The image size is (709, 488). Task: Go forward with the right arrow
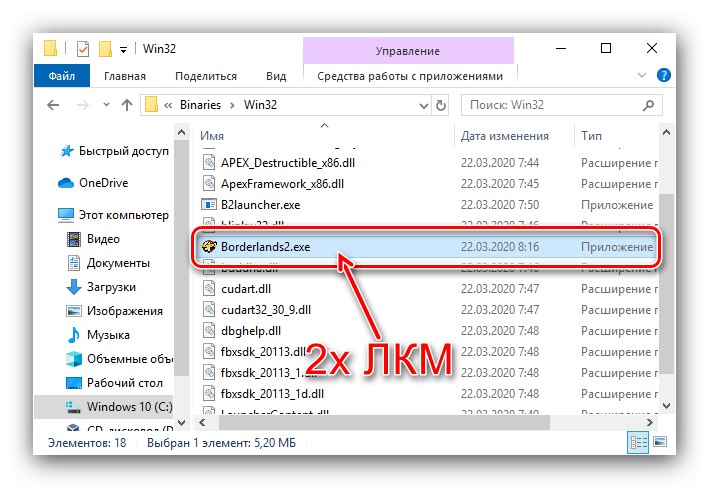(83, 105)
